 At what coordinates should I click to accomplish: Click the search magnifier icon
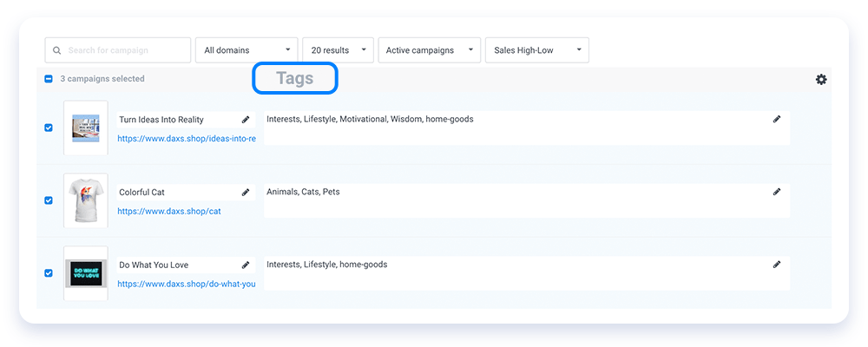[x=56, y=50]
